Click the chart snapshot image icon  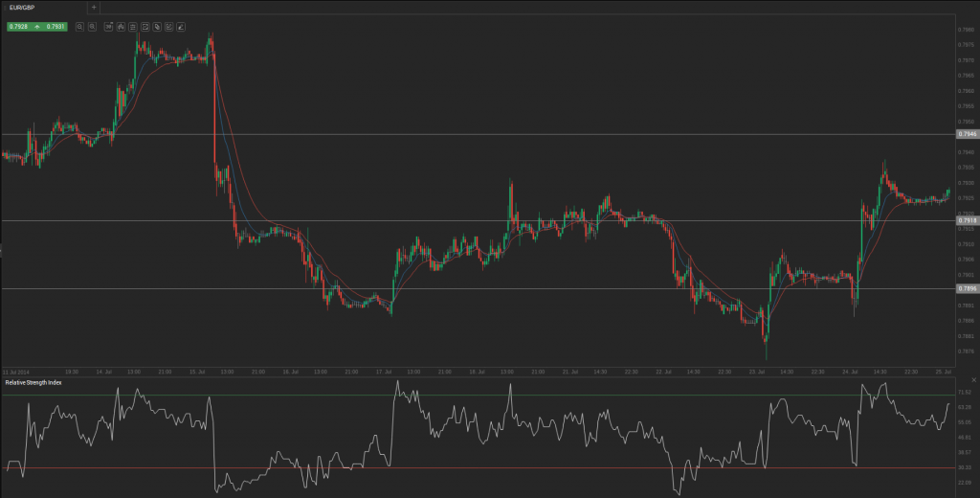click(145, 27)
